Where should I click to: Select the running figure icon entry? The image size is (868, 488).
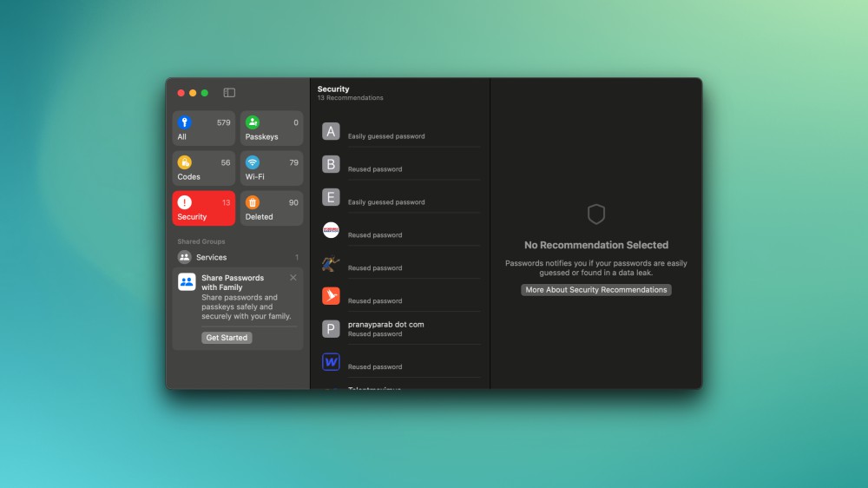click(401, 263)
